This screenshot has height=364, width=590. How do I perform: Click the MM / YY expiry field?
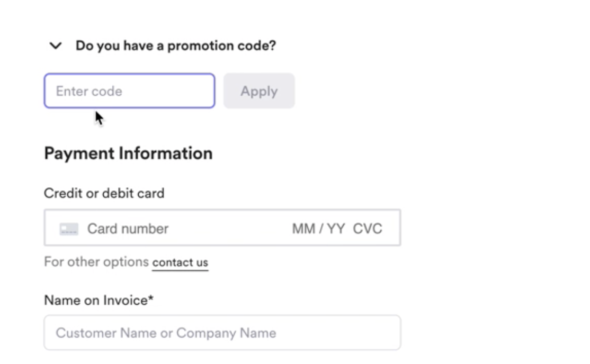[318, 229]
